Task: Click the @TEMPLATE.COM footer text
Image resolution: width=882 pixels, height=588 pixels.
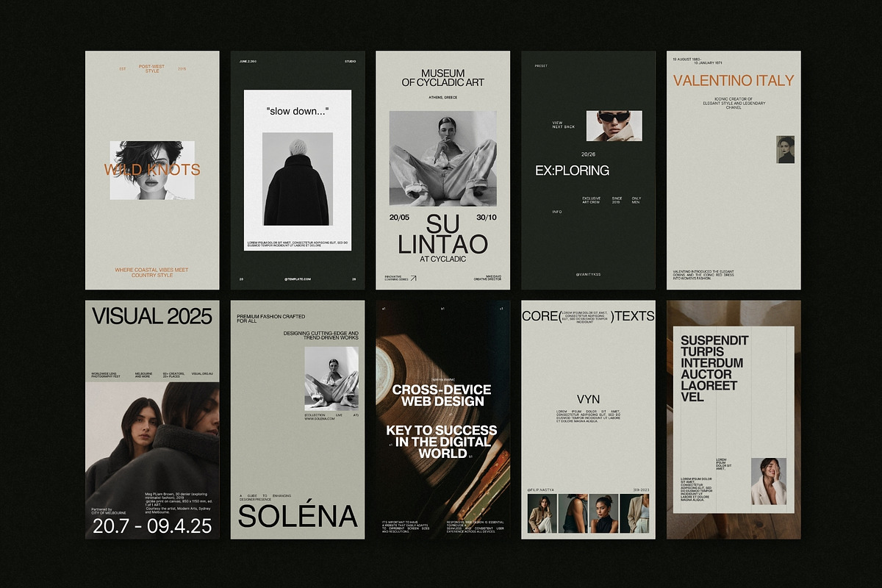Action: coord(298,279)
